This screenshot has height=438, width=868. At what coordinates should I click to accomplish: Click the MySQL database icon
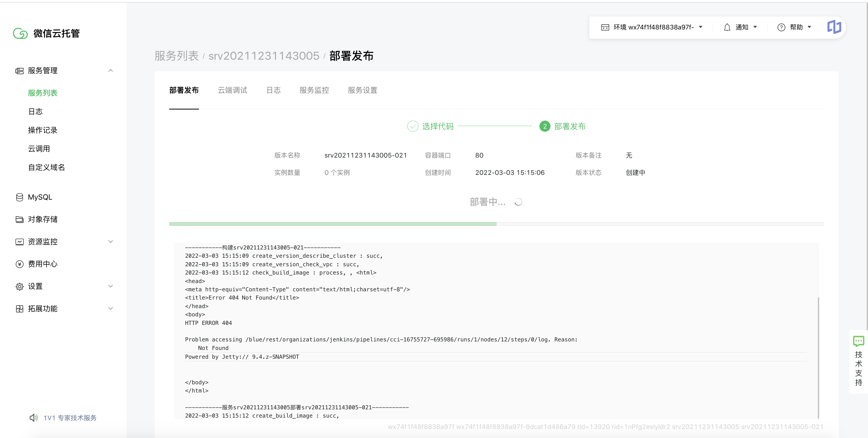click(x=20, y=197)
